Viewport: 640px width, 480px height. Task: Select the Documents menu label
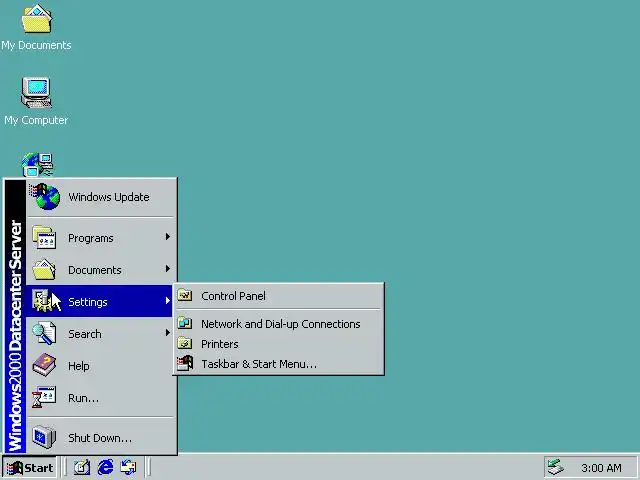tap(95, 270)
